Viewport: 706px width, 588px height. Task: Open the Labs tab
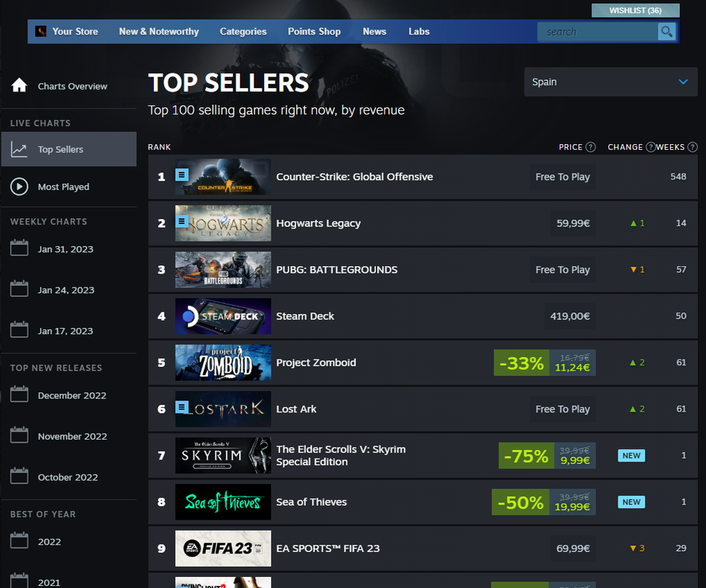(x=418, y=32)
